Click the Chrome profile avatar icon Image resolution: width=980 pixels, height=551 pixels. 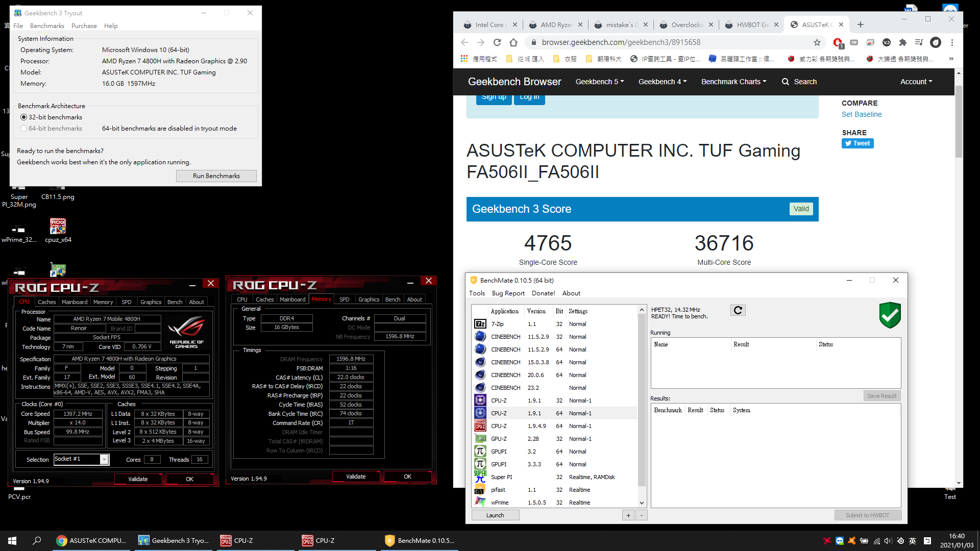click(x=936, y=42)
